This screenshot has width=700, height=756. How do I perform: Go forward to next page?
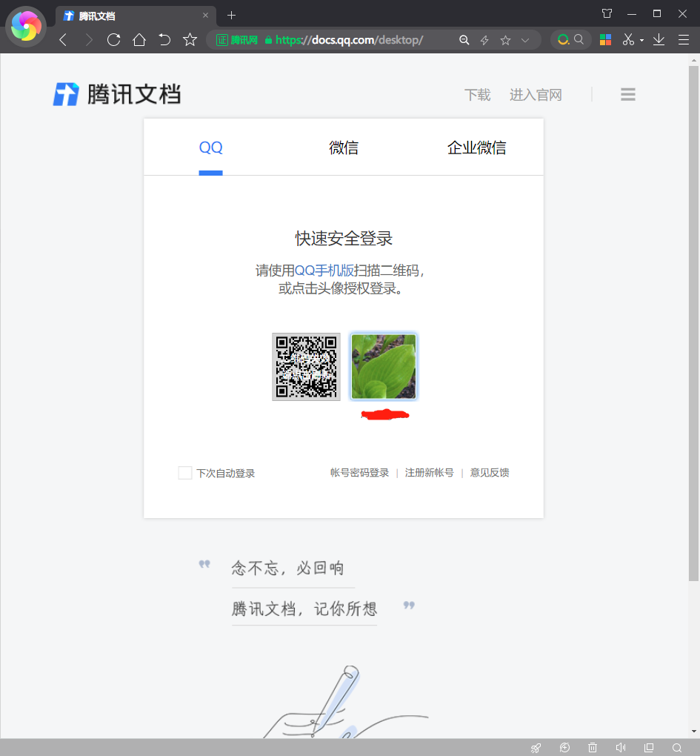click(89, 39)
